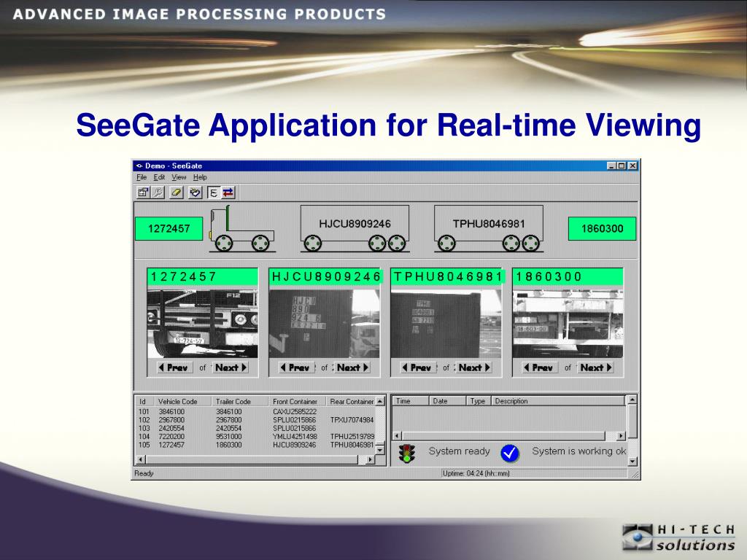Select row 104 in vehicle table
The width and height of the screenshot is (747, 560).
coord(256,436)
